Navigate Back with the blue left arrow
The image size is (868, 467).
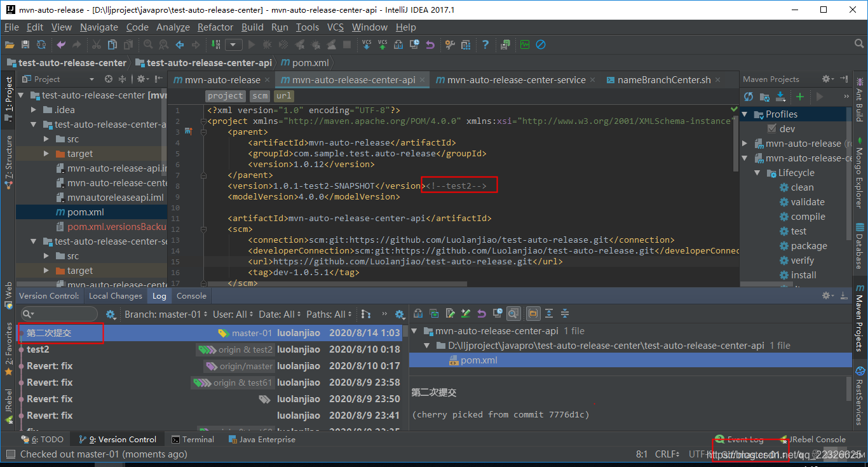click(180, 44)
